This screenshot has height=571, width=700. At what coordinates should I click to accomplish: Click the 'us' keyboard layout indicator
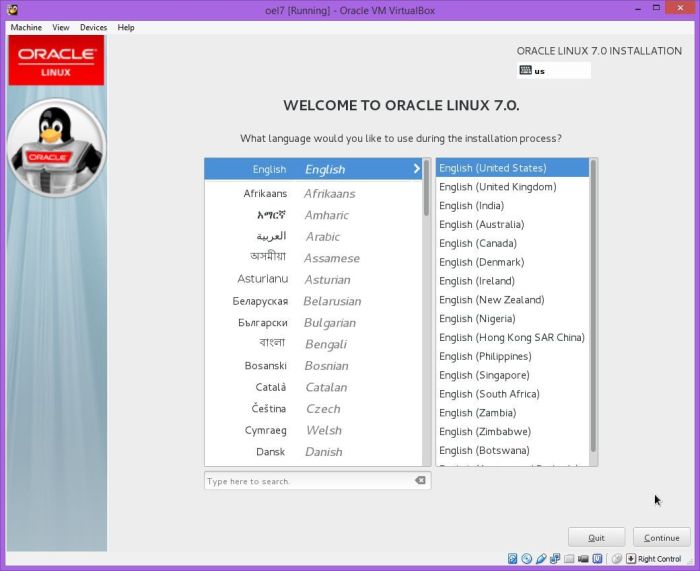tap(554, 71)
